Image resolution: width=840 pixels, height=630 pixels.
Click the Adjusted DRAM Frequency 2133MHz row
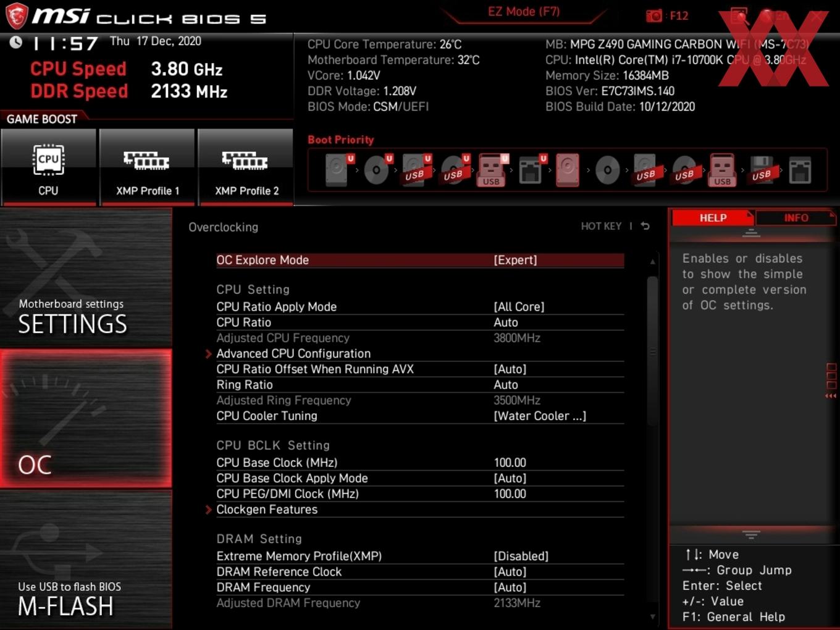tap(420, 603)
